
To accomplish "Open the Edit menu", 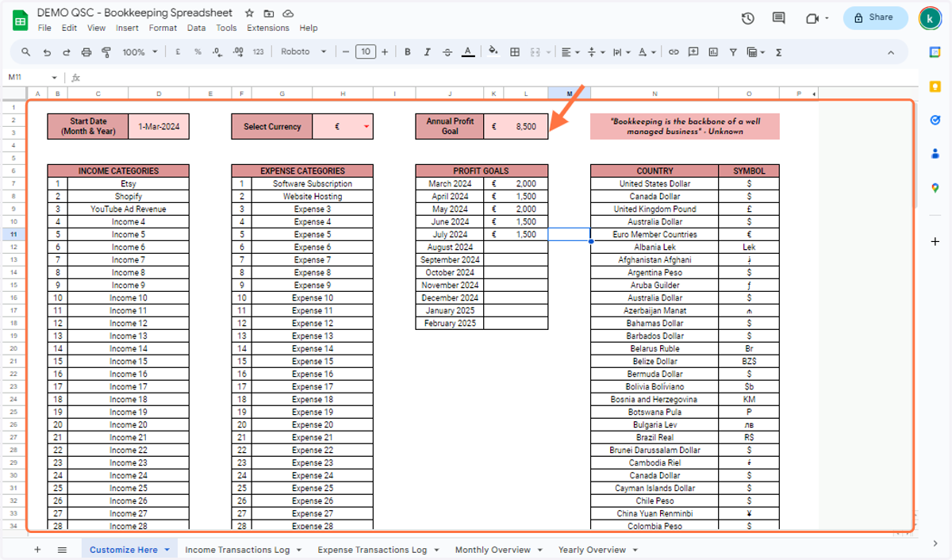I will [69, 28].
